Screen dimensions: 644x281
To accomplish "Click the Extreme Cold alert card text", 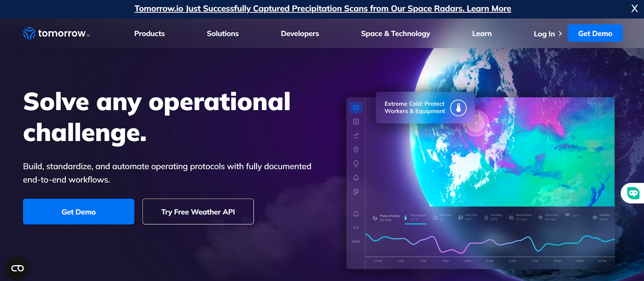I will pyautogui.click(x=415, y=107).
